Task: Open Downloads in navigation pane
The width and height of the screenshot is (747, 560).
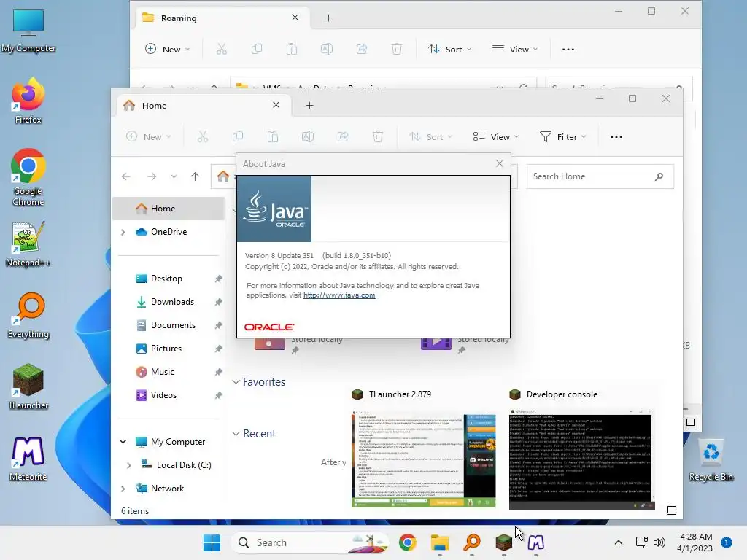Action: [x=169, y=302]
